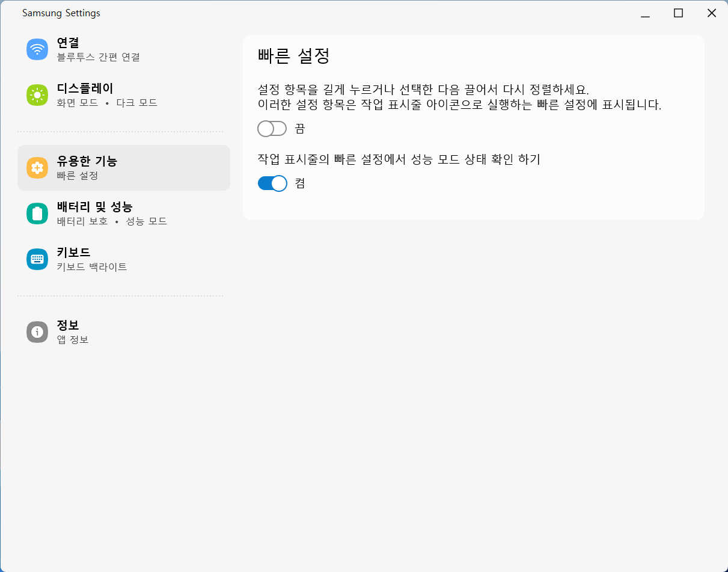The width and height of the screenshot is (728, 572).
Task: Click the green sun 디스플레이 icon
Action: [37, 95]
